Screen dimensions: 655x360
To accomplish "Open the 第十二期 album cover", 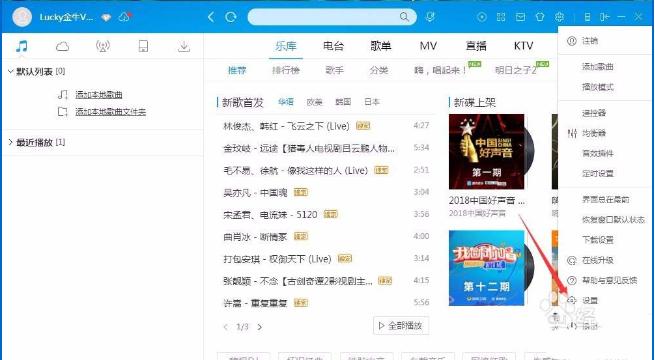I will pos(487,268).
